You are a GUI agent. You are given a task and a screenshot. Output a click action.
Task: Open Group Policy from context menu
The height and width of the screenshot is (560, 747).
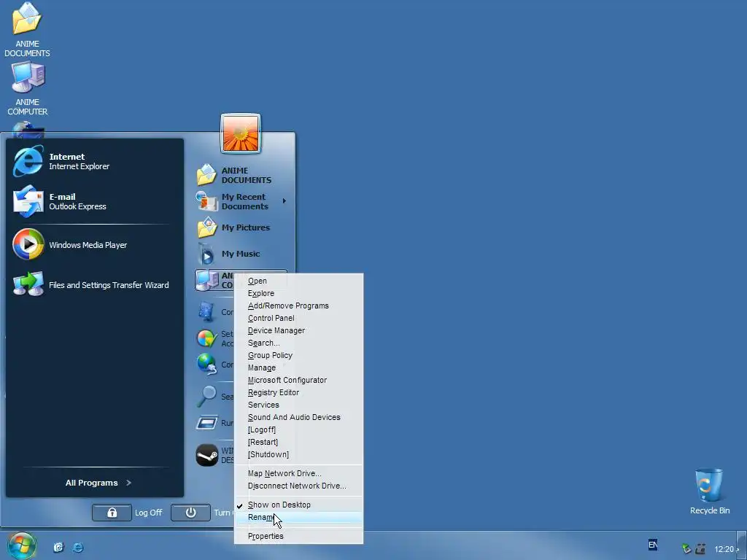[298, 355]
